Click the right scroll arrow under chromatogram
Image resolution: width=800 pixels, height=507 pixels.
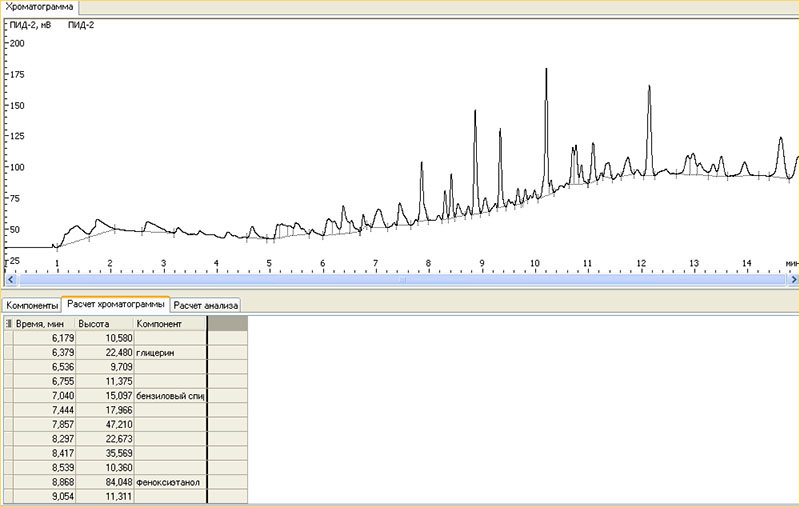tap(793, 281)
